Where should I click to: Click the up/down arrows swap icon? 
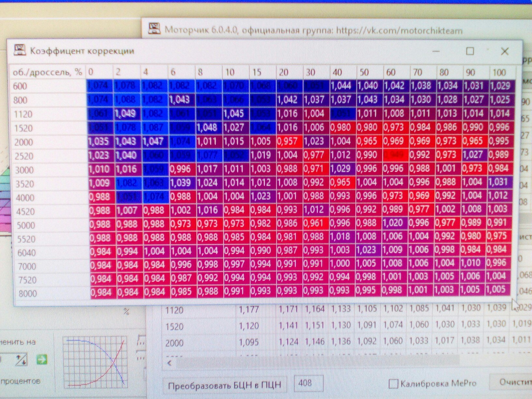click(21, 360)
